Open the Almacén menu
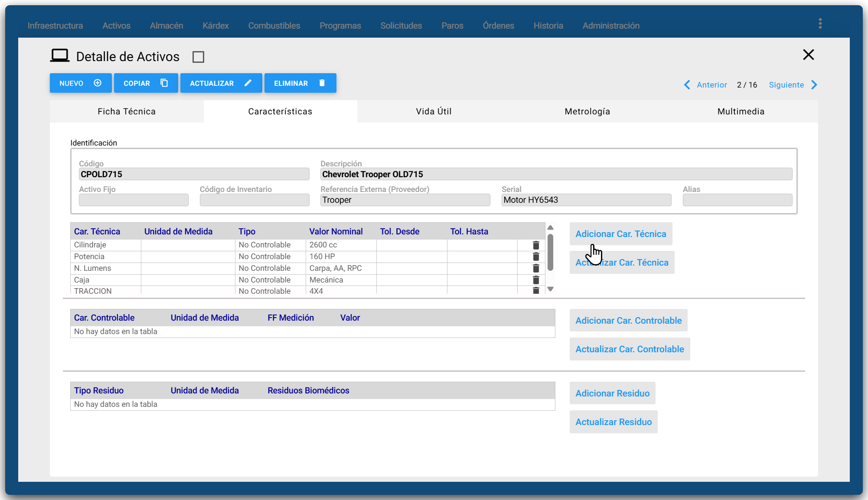 point(166,26)
